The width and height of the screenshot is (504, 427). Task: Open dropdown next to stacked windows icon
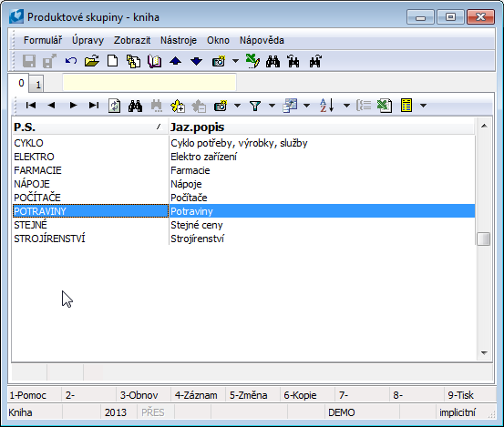pyautogui.click(x=306, y=106)
